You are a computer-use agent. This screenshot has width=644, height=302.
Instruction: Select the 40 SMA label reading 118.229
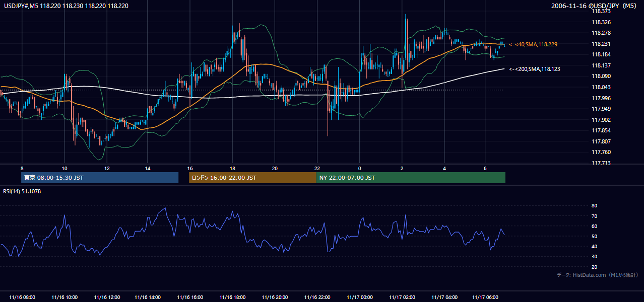[x=533, y=45]
